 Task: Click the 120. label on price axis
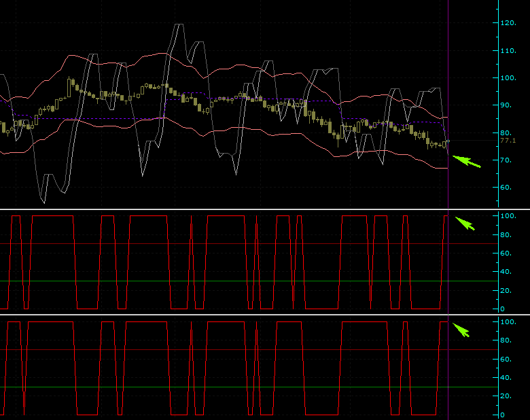508,23
